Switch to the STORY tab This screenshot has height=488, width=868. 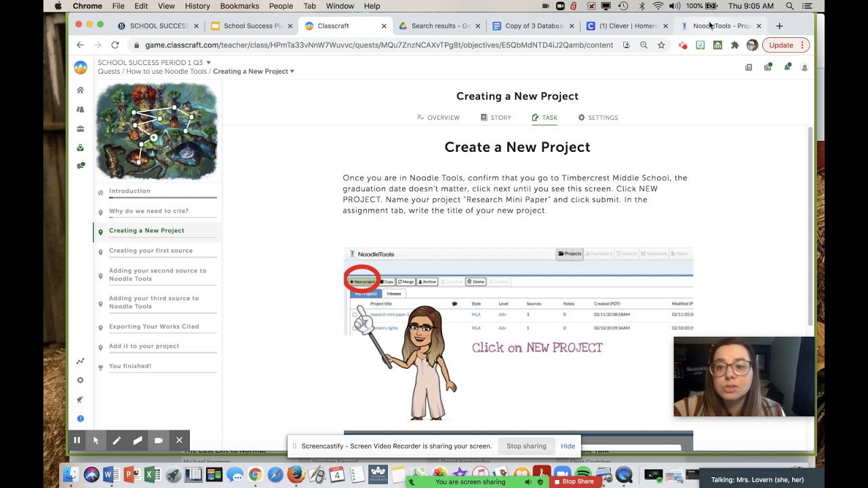coord(496,117)
